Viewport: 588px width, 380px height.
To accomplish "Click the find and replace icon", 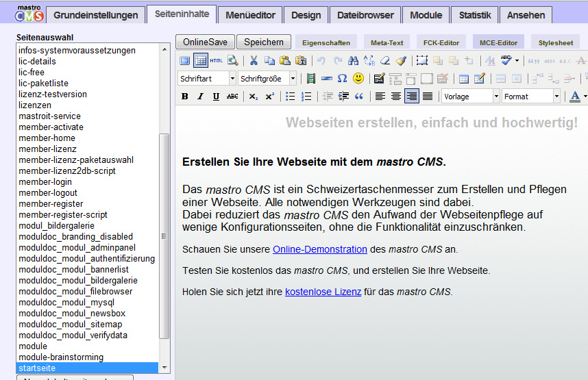I will 369,61.
